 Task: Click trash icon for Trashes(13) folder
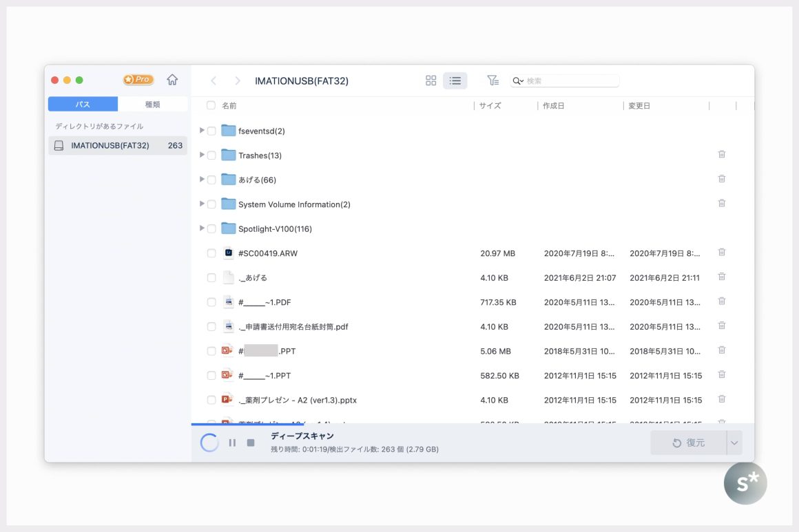pyautogui.click(x=721, y=155)
